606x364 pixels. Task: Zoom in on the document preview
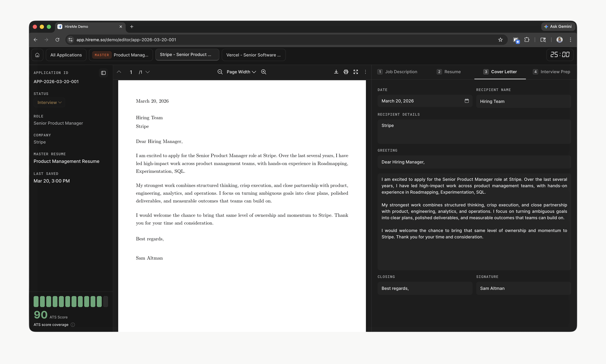[264, 72]
